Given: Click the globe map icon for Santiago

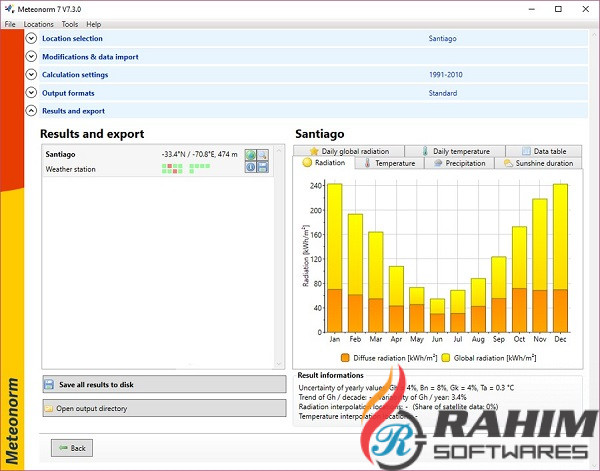Looking at the screenshot, I should (x=251, y=155).
